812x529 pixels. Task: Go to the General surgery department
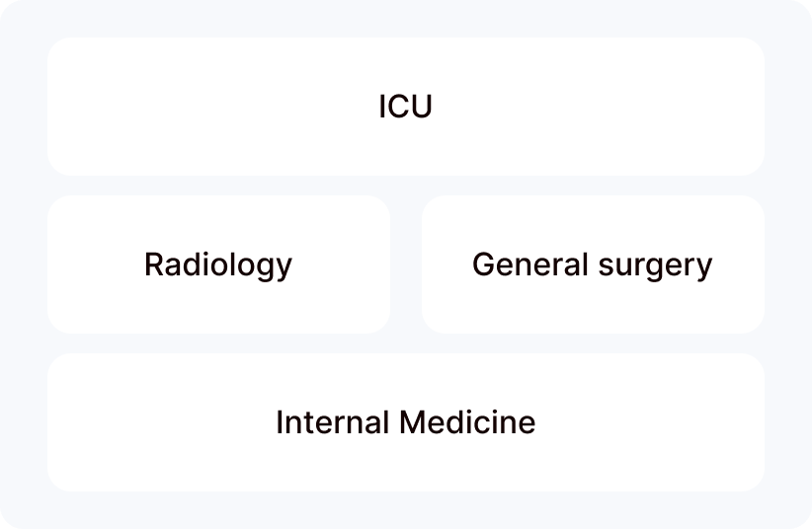click(x=593, y=264)
